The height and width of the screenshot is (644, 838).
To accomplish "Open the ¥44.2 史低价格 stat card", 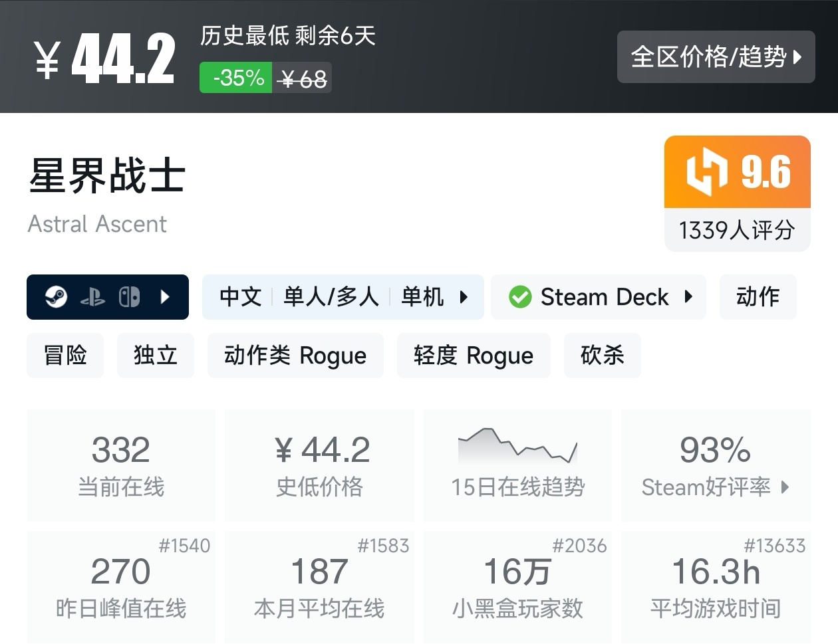I will coord(320,465).
